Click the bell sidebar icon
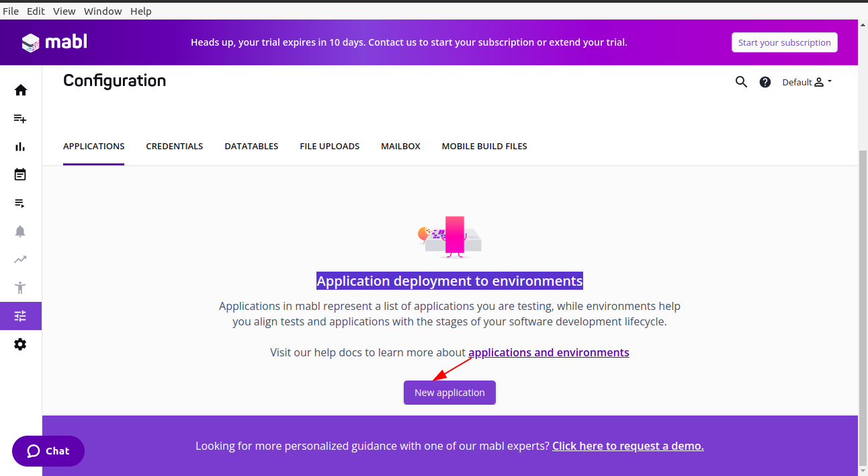 point(20,231)
